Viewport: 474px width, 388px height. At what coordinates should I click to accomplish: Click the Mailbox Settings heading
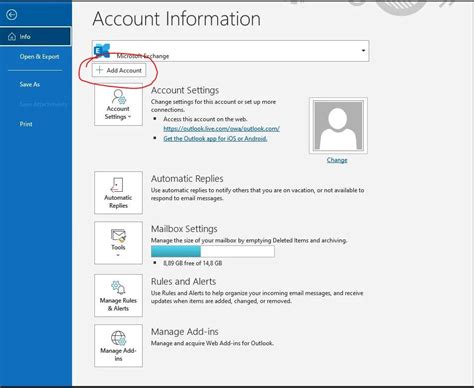coord(184,229)
